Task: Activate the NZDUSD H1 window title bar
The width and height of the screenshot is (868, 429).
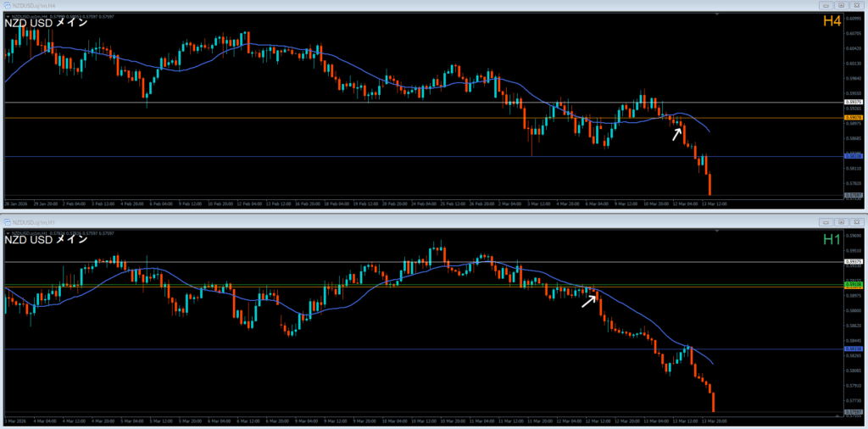Action: 339,220
